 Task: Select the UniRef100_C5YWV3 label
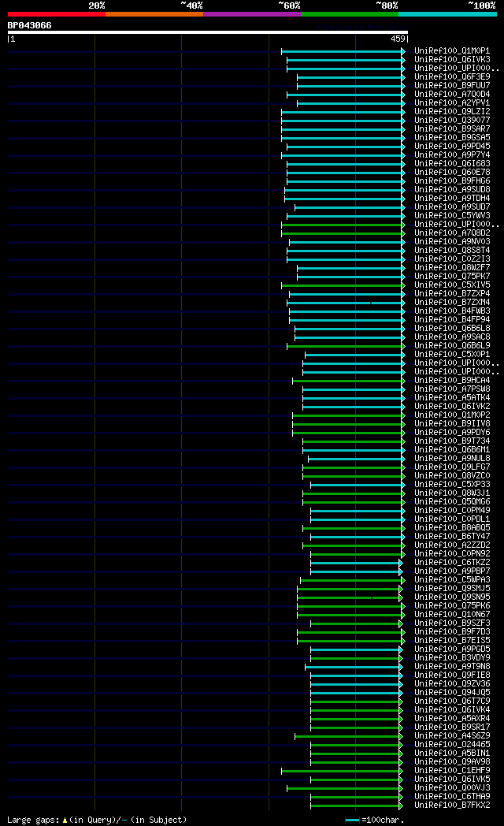(x=452, y=215)
